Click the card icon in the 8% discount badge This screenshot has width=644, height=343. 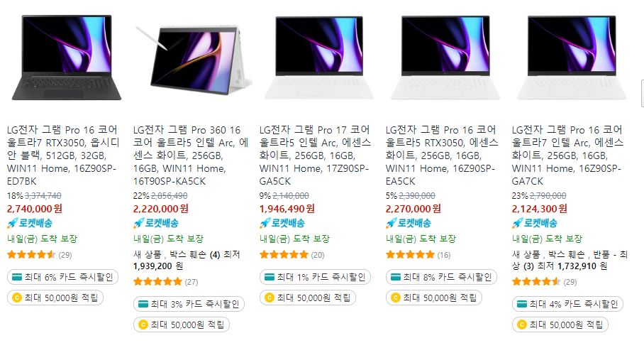pos(396,277)
